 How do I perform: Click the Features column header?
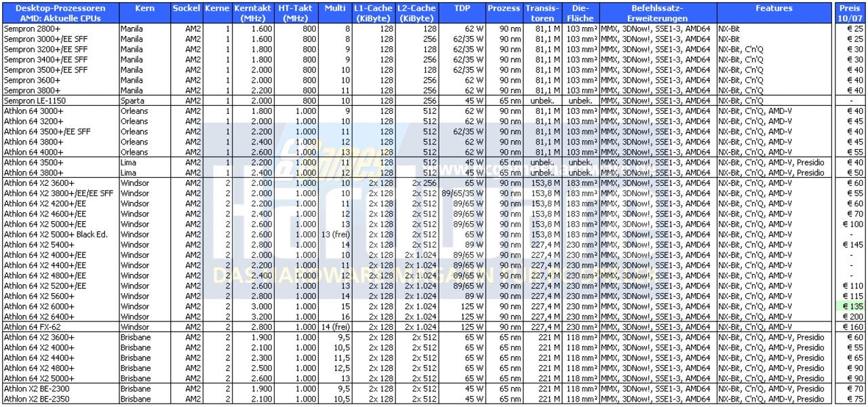(x=774, y=8)
